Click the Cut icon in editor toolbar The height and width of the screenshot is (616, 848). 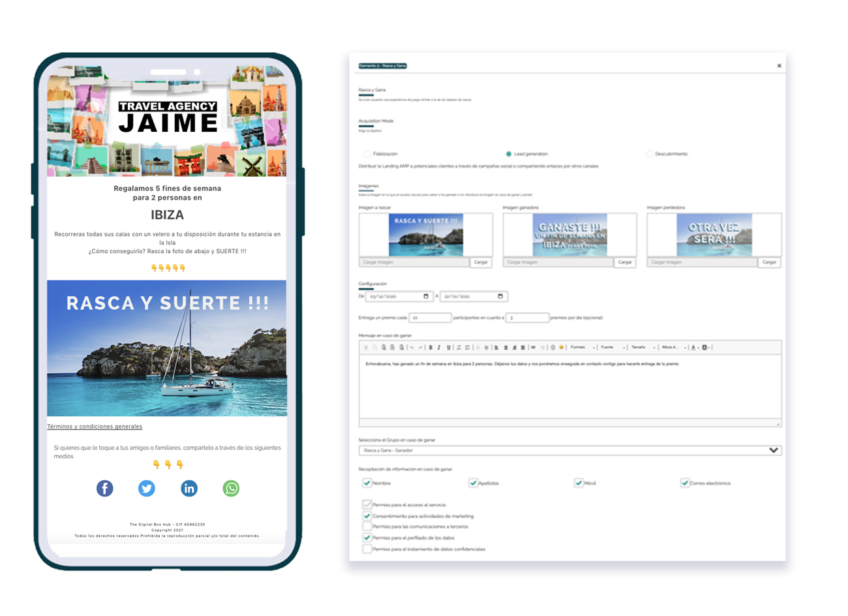point(366,347)
